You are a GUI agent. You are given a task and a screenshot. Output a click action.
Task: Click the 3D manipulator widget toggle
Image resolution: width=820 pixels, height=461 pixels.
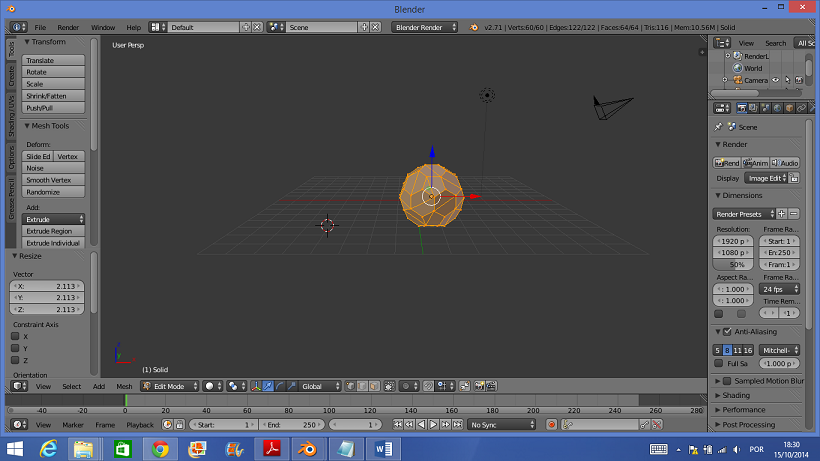pyautogui.click(x=256, y=386)
